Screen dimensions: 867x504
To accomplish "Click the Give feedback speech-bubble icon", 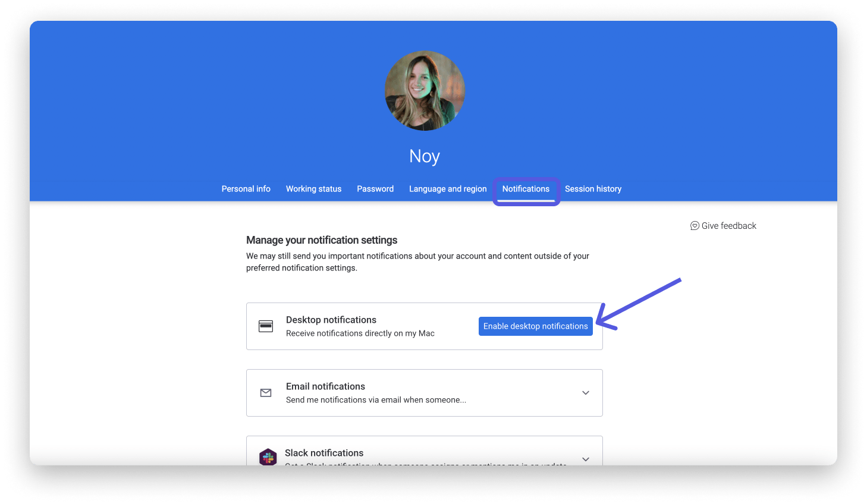I will click(695, 225).
